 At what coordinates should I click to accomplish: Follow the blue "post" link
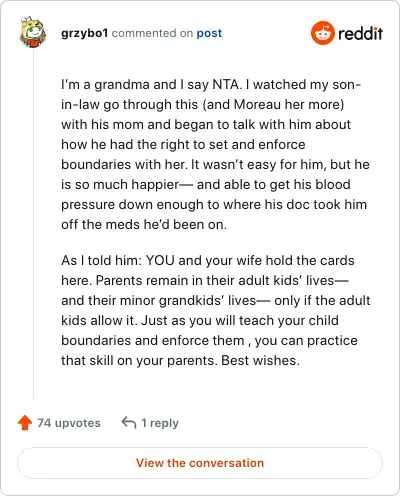click(x=209, y=33)
